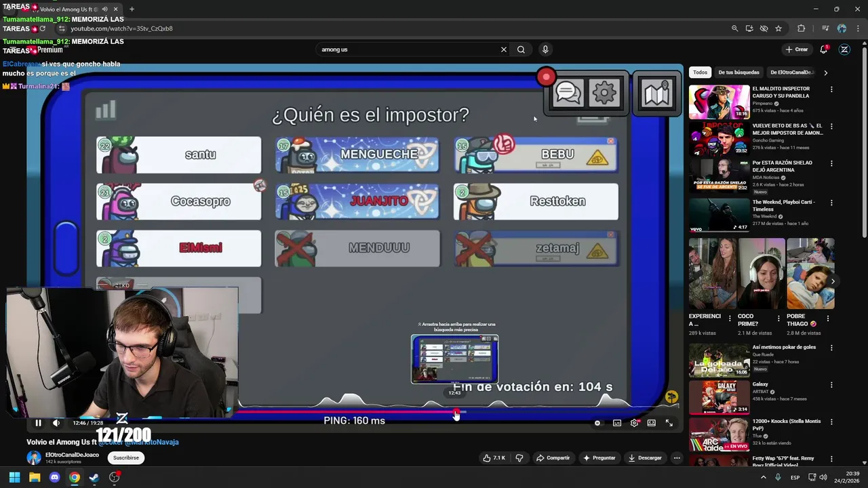This screenshot has width=868, height=488.
Task: Open options for 'VUELVE BETO' video
Action: [831, 127]
